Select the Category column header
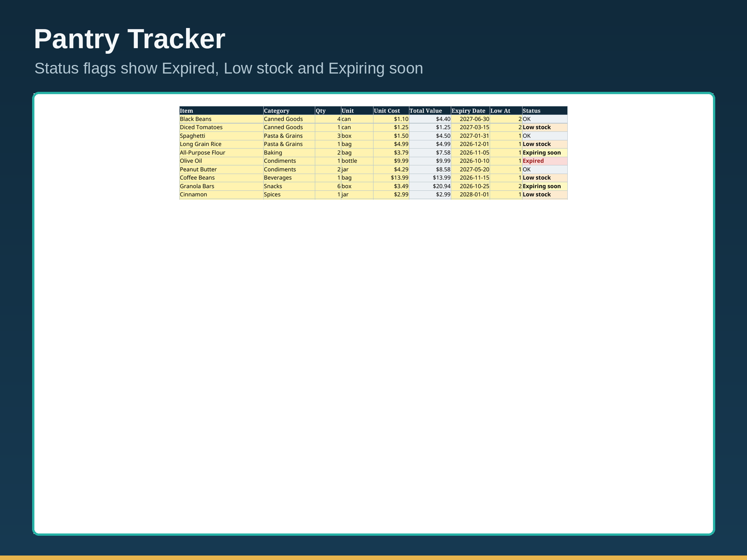The image size is (747, 560). coord(289,111)
